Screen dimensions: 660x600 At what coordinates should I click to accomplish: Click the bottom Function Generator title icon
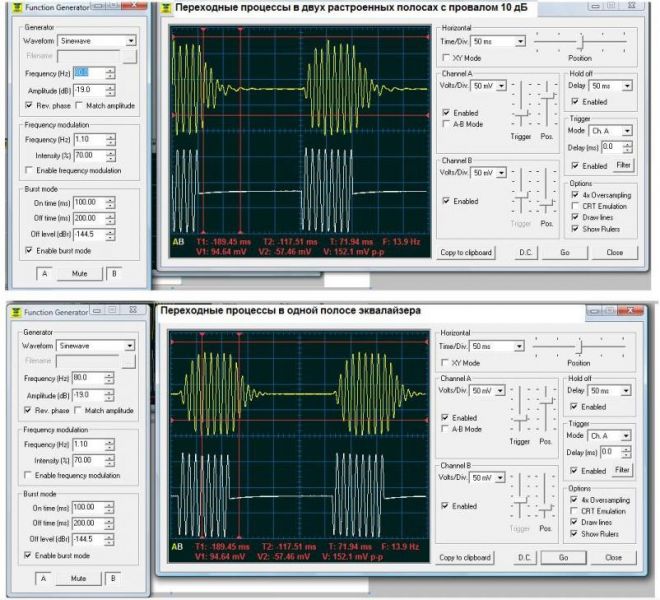pos(16,312)
